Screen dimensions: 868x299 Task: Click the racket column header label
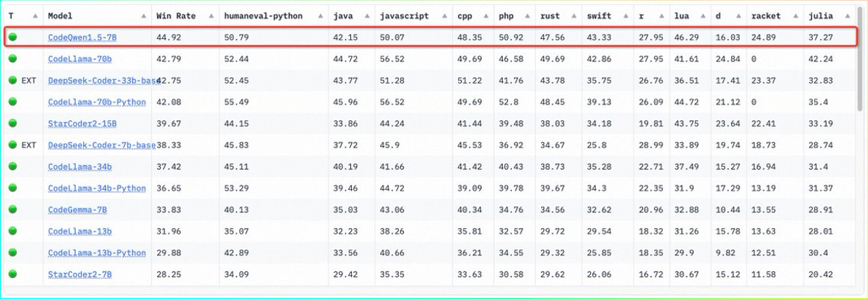(x=766, y=16)
